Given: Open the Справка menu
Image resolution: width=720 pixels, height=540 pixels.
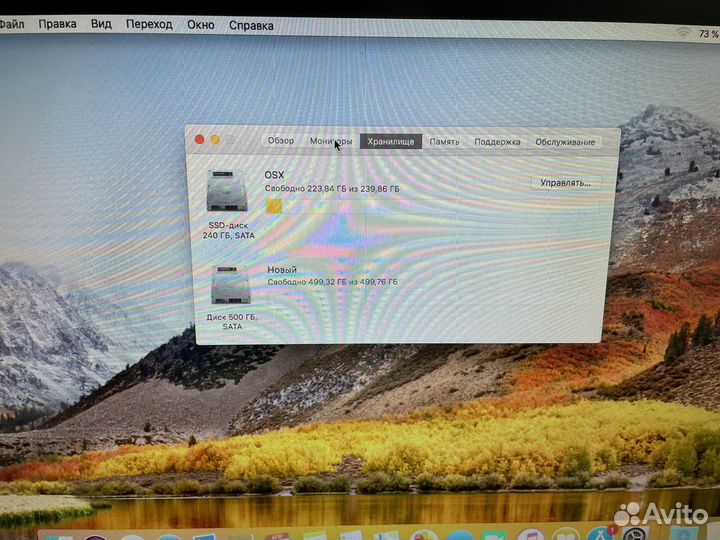Looking at the screenshot, I should (251, 26).
